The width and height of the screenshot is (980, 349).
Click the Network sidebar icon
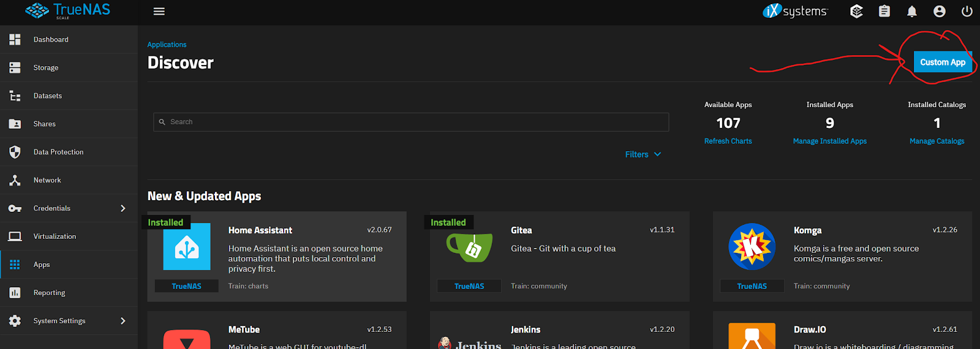tap(15, 180)
